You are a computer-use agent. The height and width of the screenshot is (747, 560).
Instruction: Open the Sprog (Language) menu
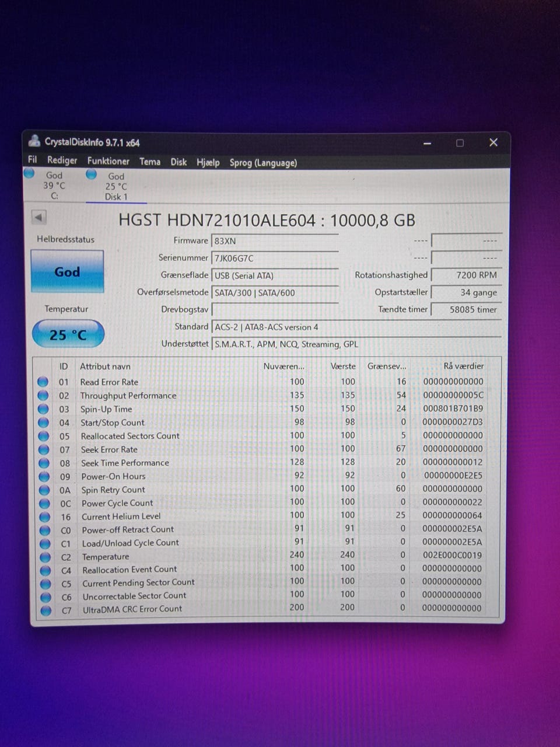pyautogui.click(x=263, y=163)
